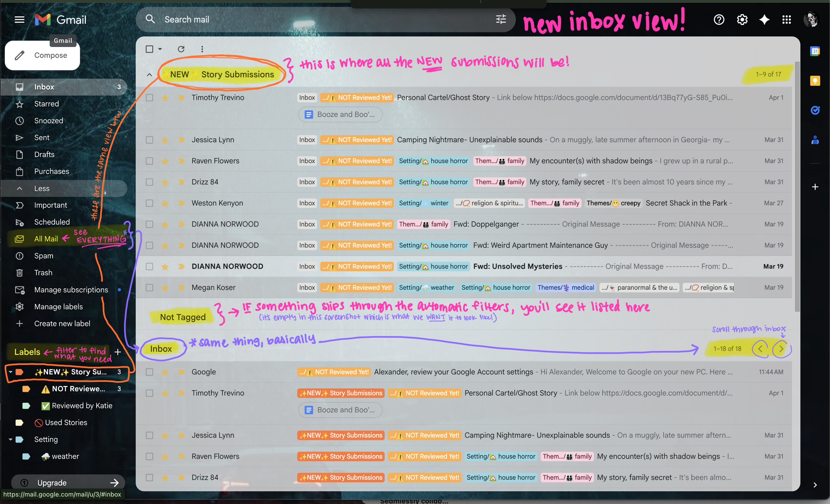Image resolution: width=830 pixels, height=504 pixels.
Task: Collapse the NEW Story Su... label tree
Action: point(11,372)
